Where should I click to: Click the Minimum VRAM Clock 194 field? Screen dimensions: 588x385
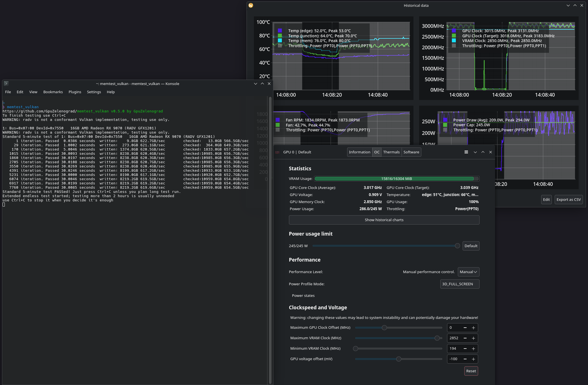point(454,349)
